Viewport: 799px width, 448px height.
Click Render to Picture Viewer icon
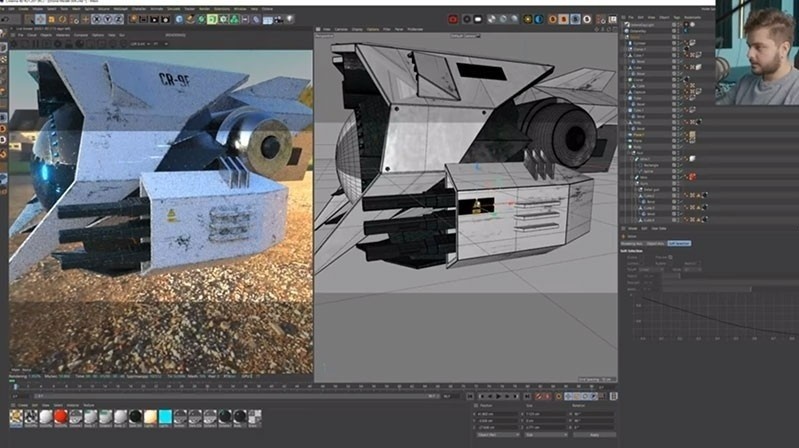pyautogui.click(x=154, y=19)
